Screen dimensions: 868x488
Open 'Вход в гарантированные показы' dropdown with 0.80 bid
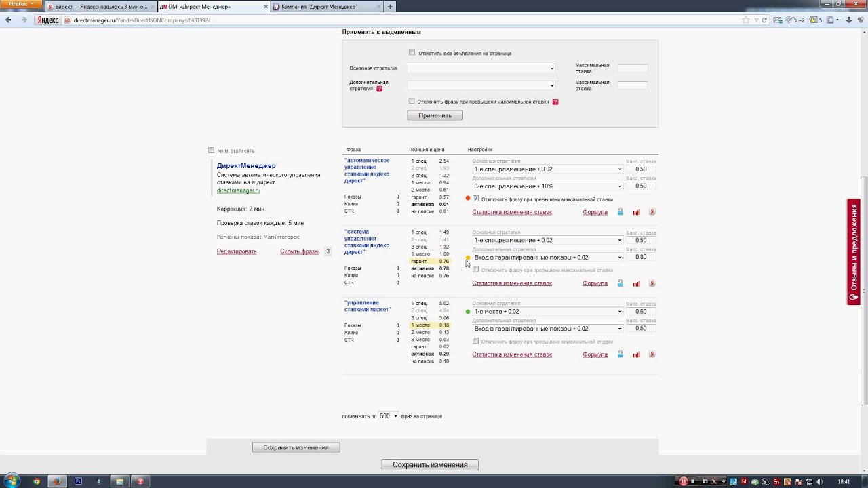pos(548,258)
